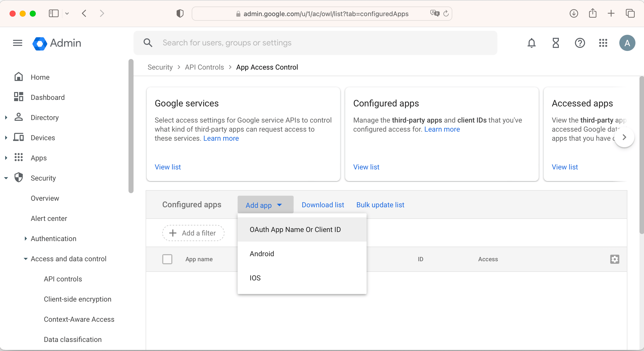Open the tasks hourglass icon
This screenshot has width=644, height=351.
point(556,43)
